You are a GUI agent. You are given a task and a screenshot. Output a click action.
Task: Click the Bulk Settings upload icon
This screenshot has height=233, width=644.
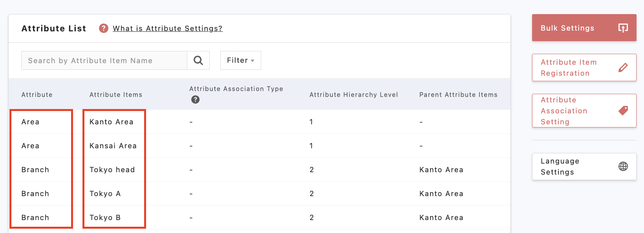click(623, 28)
